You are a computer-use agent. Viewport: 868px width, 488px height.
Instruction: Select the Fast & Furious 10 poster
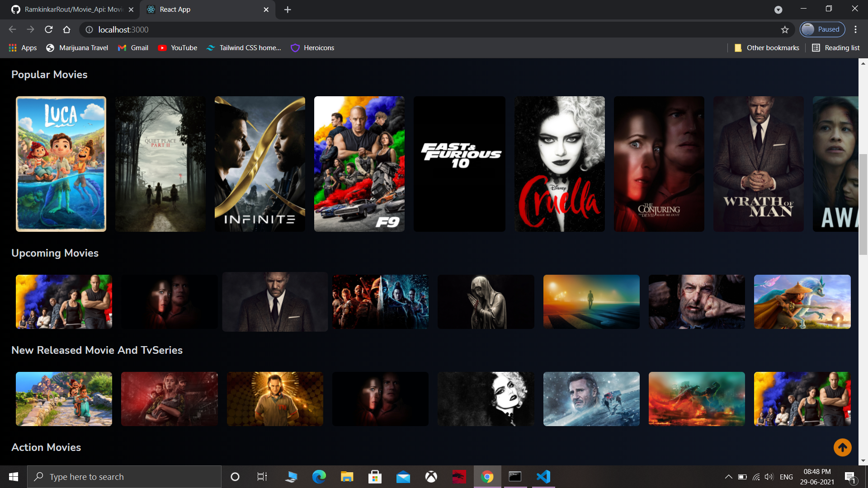tap(459, 164)
